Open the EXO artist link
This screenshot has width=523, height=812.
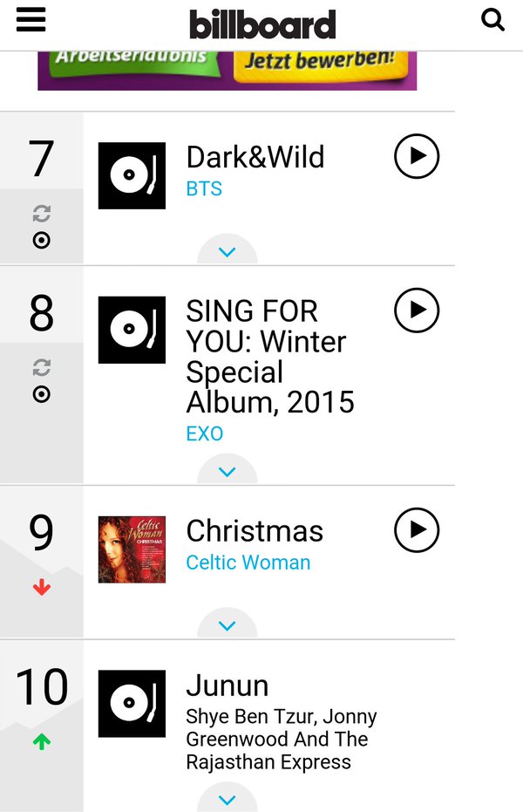[x=205, y=433]
